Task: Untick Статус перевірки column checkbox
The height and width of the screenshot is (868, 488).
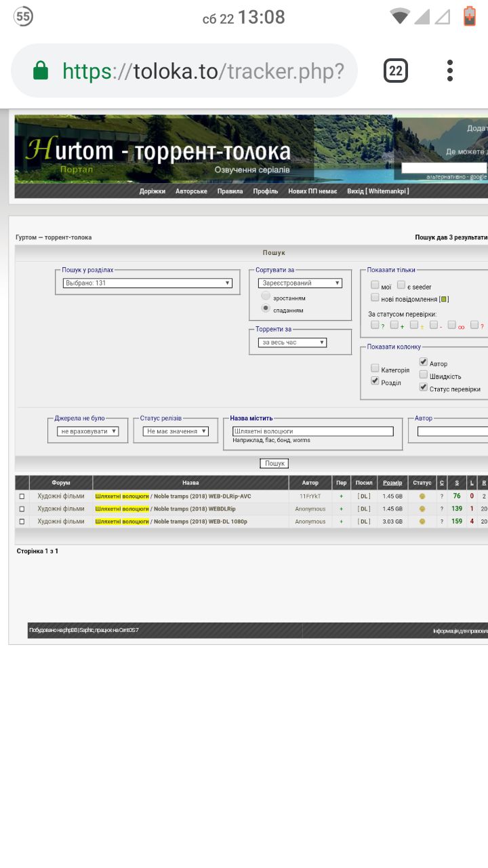Action: (x=424, y=387)
